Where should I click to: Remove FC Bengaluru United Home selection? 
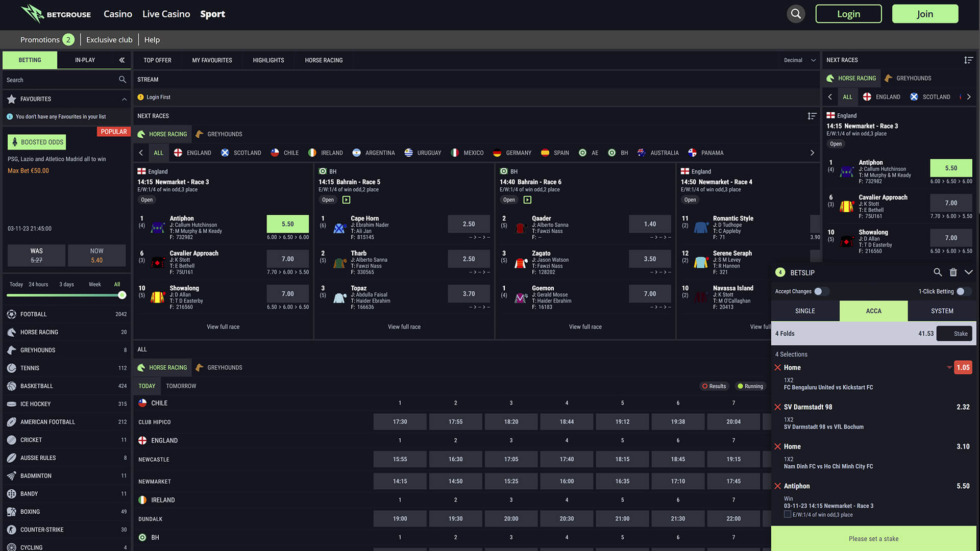[778, 368]
